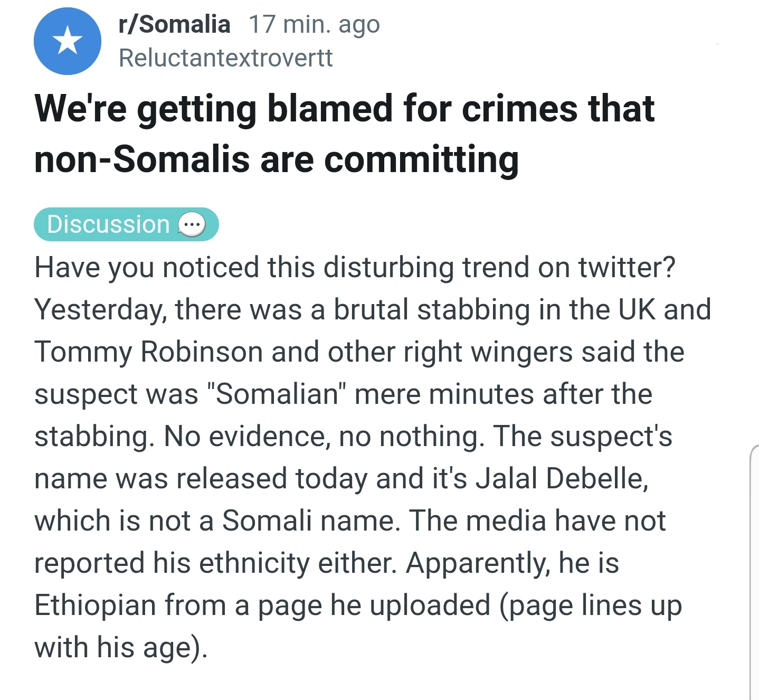Tap the name Jalal Debelle in text
This screenshot has width=759, height=700.
pos(562,478)
